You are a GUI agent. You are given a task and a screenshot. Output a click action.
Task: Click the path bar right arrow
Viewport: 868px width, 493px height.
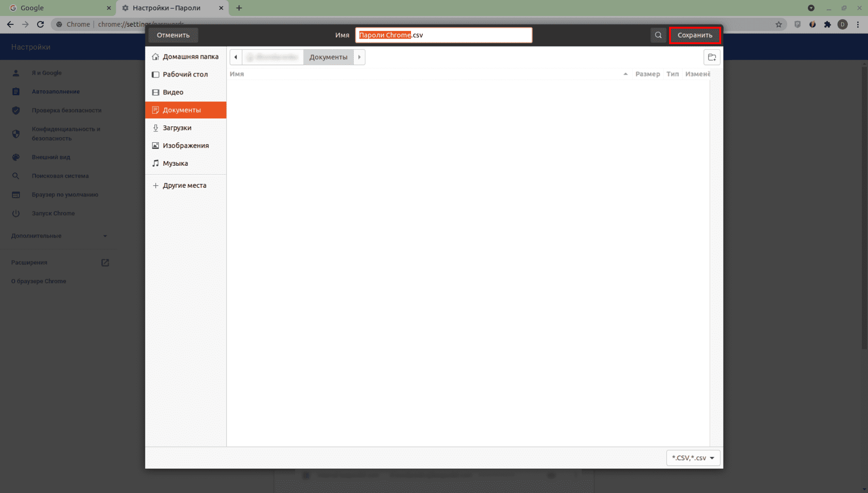click(359, 57)
